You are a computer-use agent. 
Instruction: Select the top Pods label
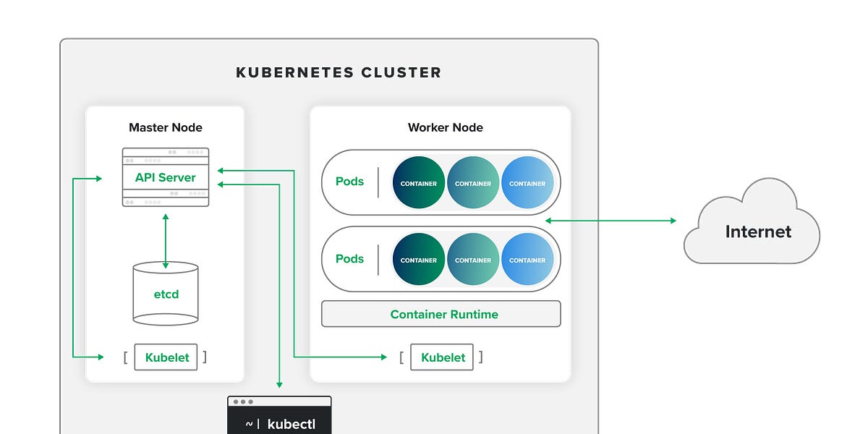pos(349,182)
